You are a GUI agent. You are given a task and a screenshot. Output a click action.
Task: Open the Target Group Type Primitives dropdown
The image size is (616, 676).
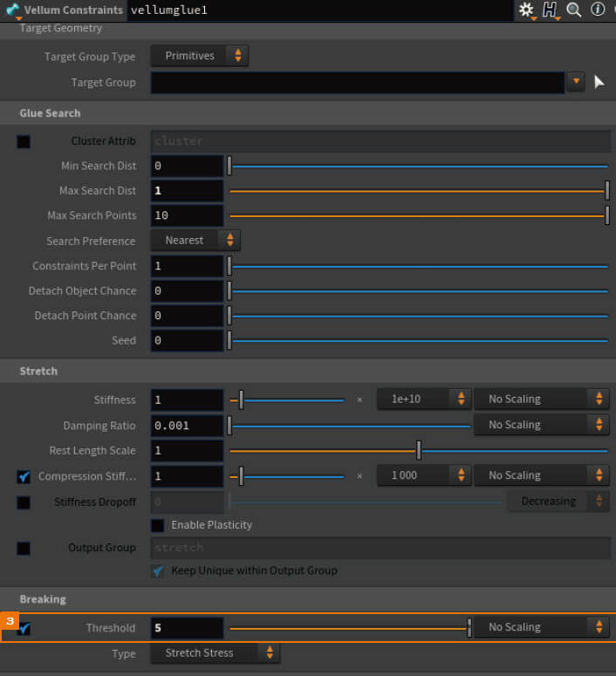pyautogui.click(x=199, y=56)
